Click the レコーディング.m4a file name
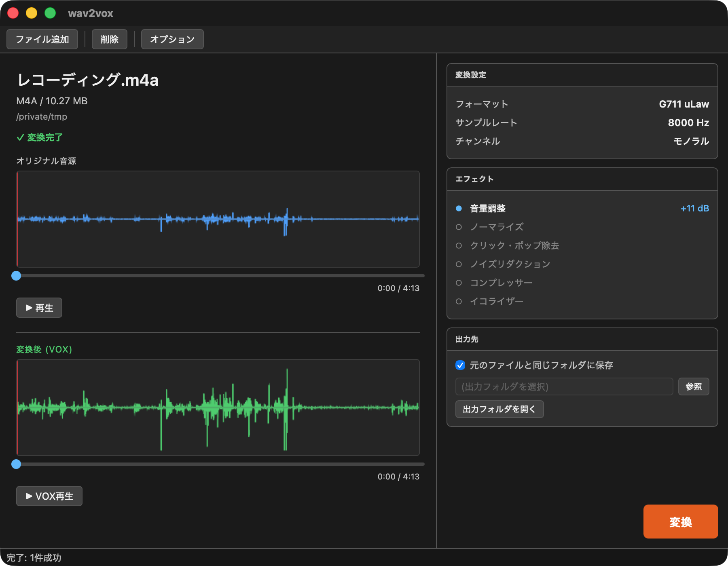This screenshot has height=566, width=728. [x=88, y=80]
